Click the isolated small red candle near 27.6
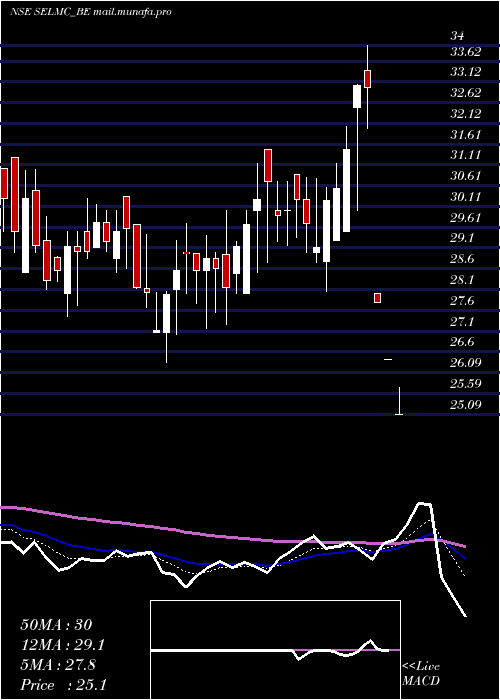The height and width of the screenshot is (700, 500). point(378,298)
